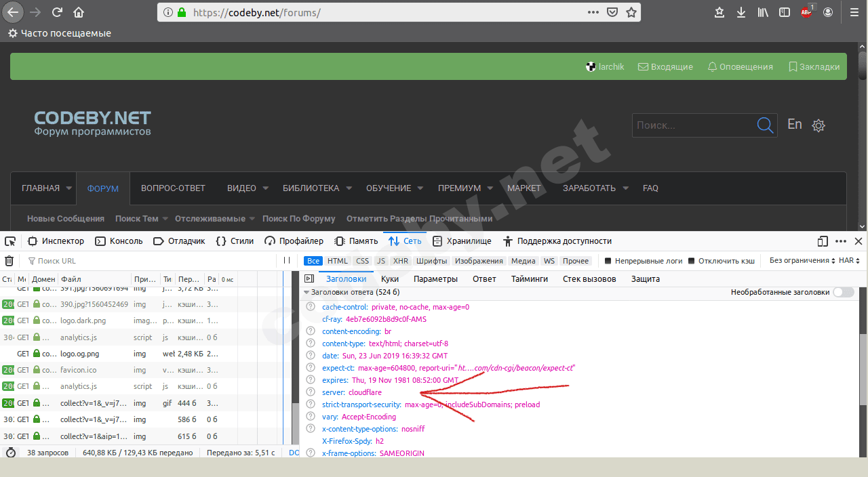The image size is (868, 477).
Task: Open the Оповещения notifications link
Action: click(740, 67)
